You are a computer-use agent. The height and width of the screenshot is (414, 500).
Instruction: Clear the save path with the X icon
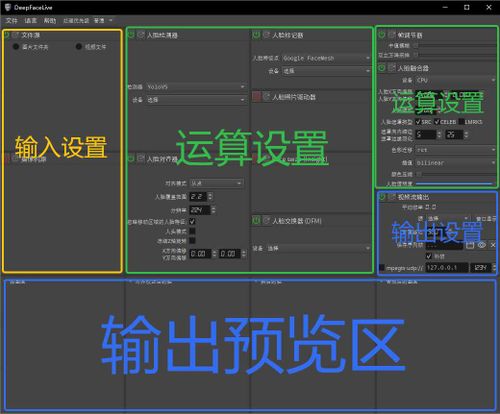click(x=493, y=245)
